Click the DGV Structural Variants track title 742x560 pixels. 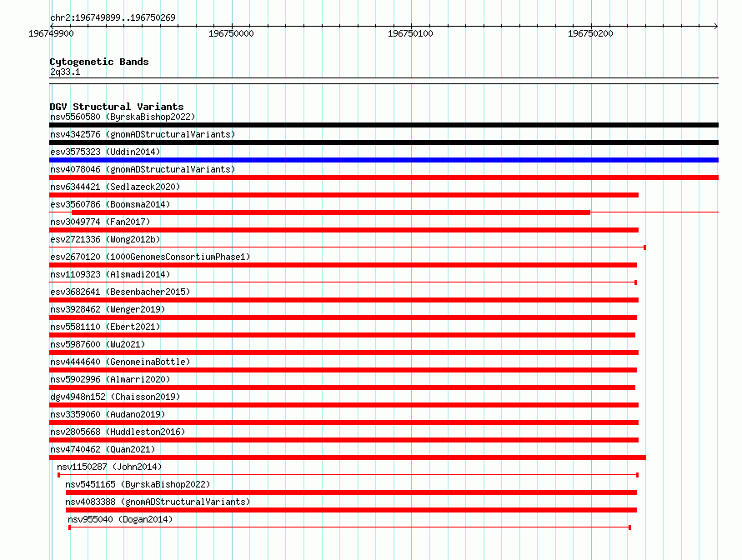point(117,107)
